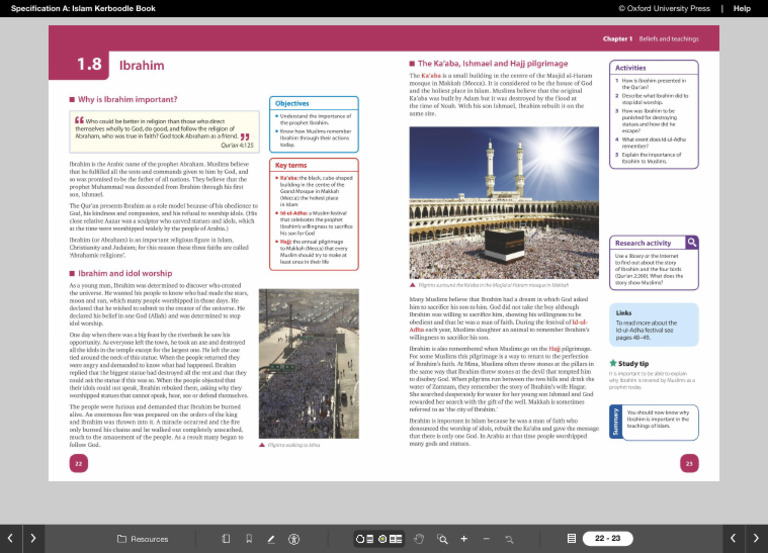Click the Summary box
The width and height of the screenshot is (768, 553).
click(x=653, y=422)
